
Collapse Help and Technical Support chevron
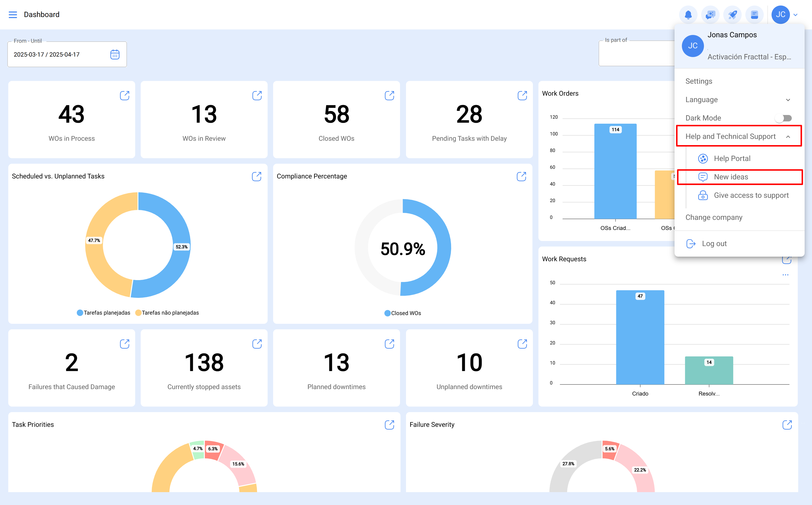click(788, 137)
